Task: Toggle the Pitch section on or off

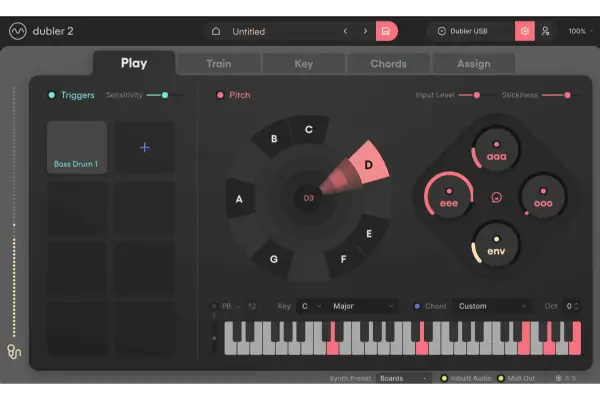Action: [220, 95]
